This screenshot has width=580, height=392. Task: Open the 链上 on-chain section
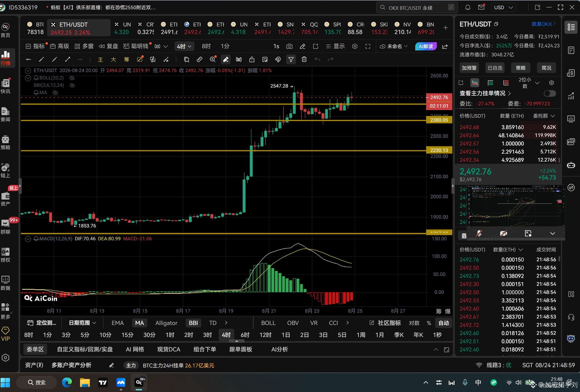(5, 171)
